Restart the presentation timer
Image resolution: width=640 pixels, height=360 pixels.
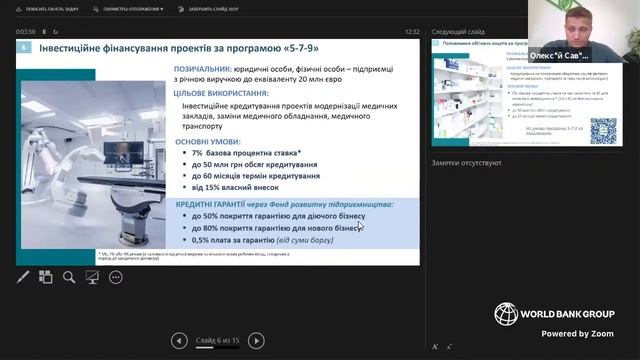(56, 31)
